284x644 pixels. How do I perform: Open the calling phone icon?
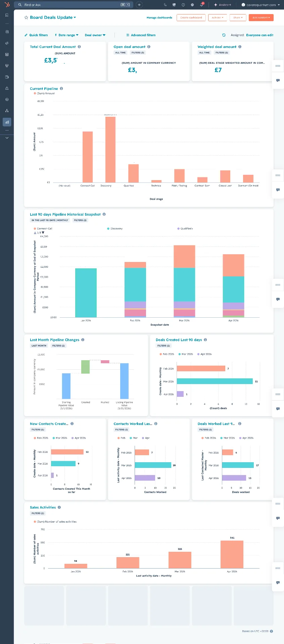pyautogui.click(x=165, y=5)
